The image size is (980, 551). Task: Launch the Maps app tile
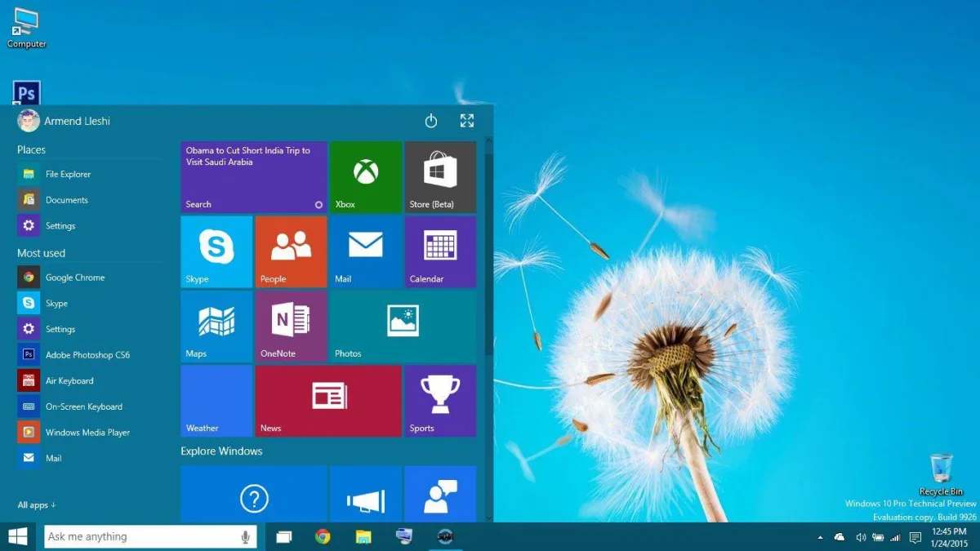tap(215, 326)
